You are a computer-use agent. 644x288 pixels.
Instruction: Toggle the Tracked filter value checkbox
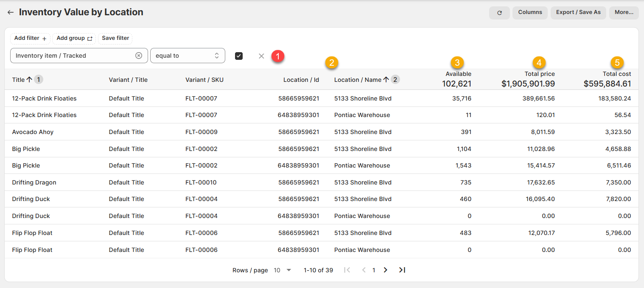coord(239,56)
